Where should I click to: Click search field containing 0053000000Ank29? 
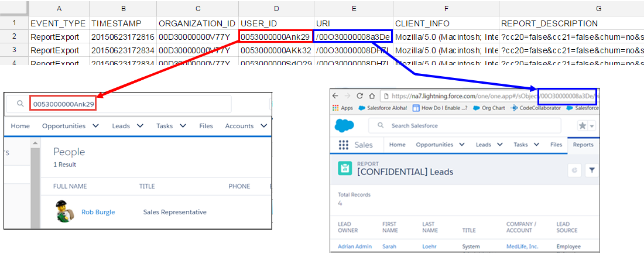[x=119, y=104]
